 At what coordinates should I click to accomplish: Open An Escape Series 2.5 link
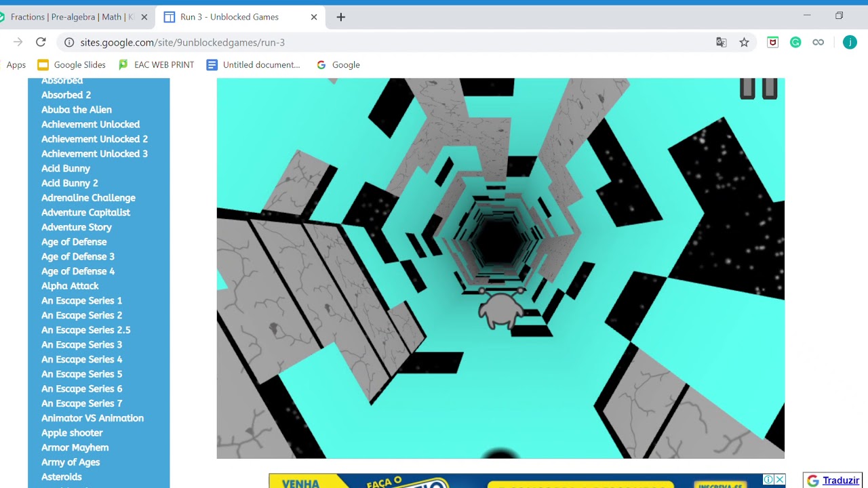pos(86,330)
